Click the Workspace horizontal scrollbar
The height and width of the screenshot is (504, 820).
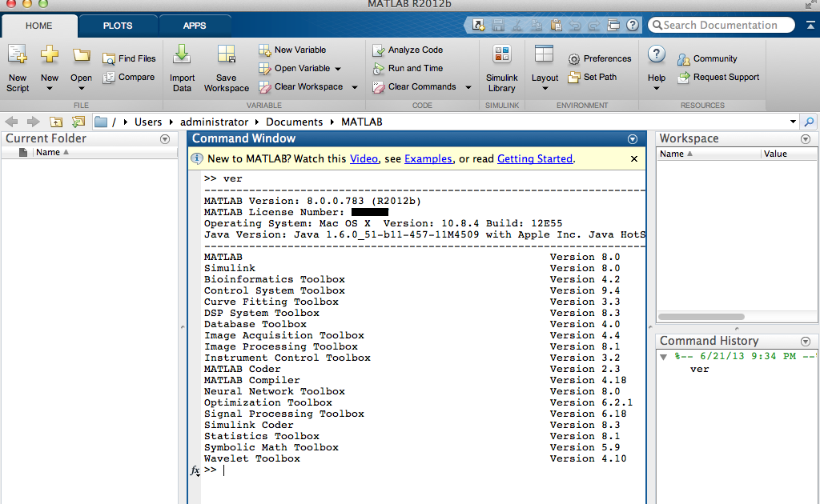[x=701, y=317]
